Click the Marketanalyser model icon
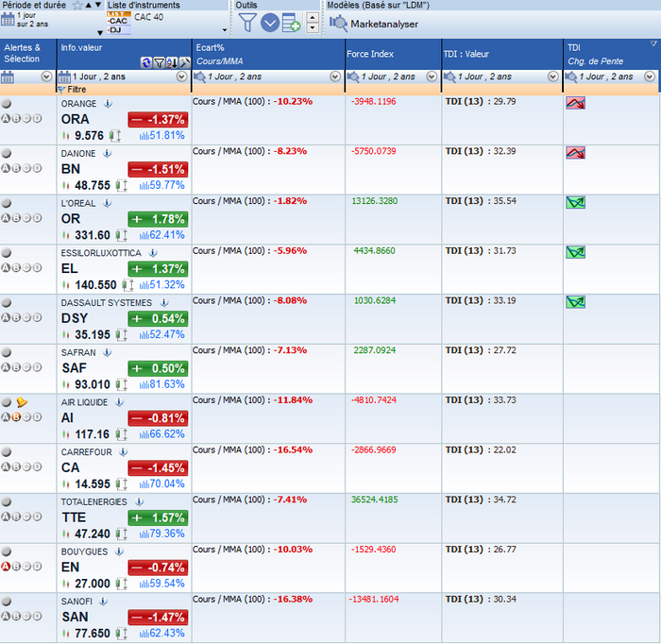The width and height of the screenshot is (661, 644). pos(338,24)
